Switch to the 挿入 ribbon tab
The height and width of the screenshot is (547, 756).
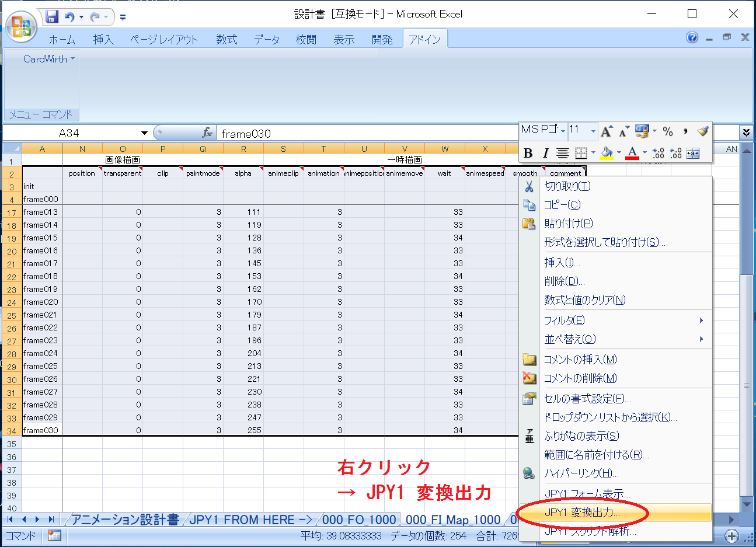click(103, 39)
